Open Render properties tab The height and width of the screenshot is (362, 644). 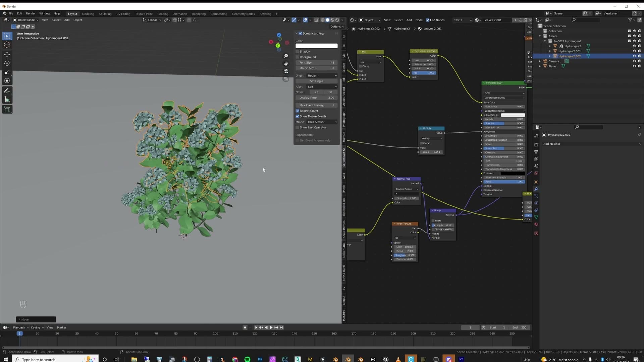pyautogui.click(x=536, y=144)
